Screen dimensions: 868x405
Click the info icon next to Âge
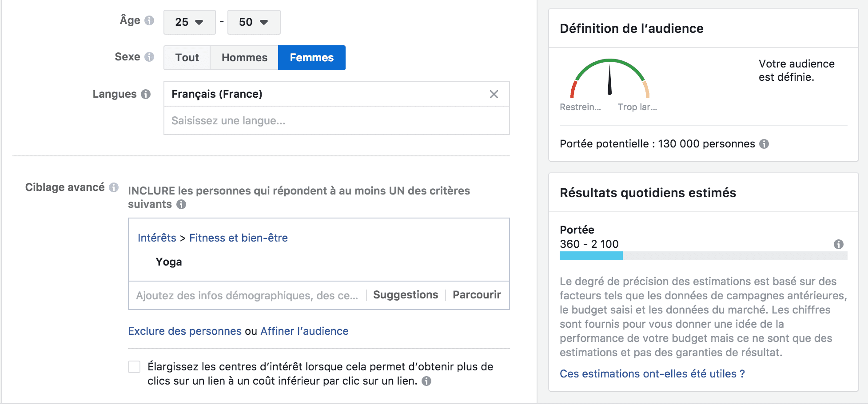(x=150, y=20)
